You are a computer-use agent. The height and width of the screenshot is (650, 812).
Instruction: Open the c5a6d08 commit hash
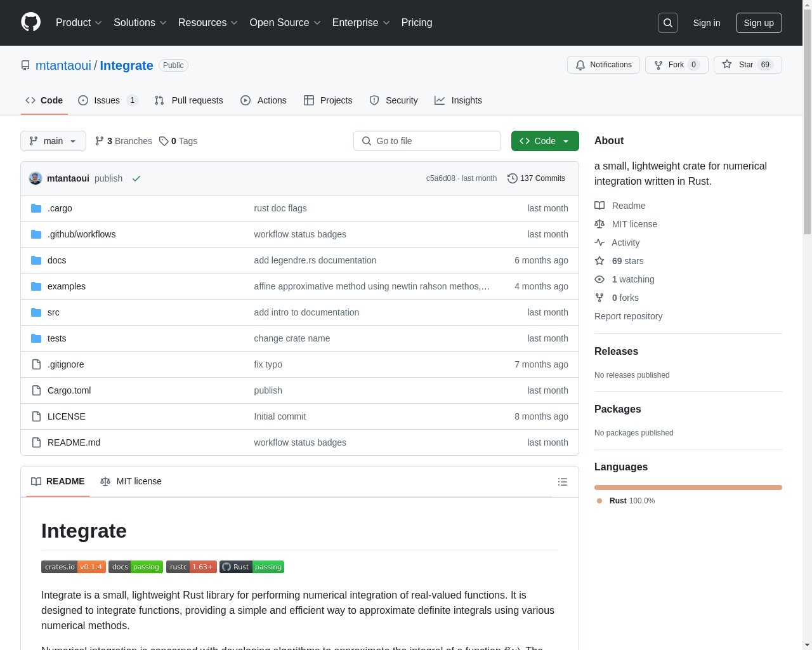point(440,178)
